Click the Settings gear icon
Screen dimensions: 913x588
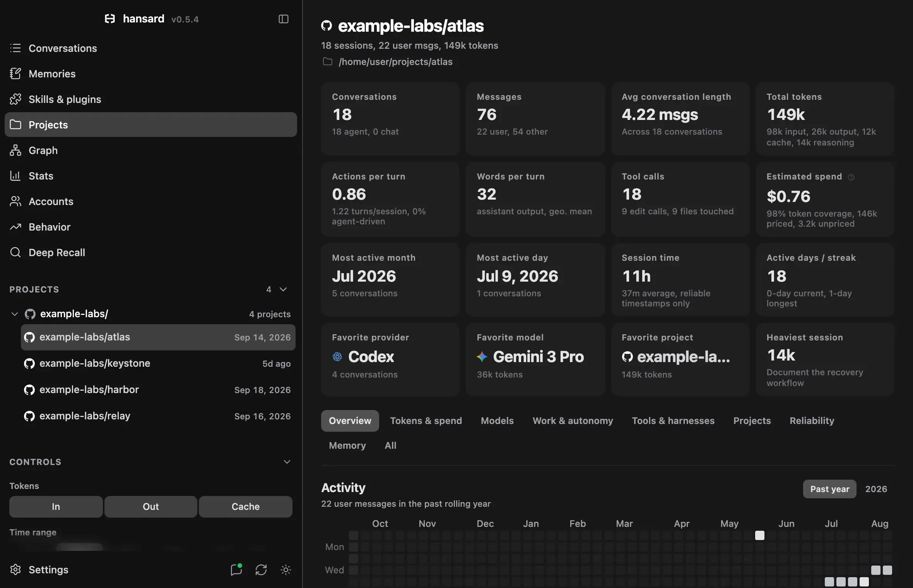pyautogui.click(x=15, y=569)
